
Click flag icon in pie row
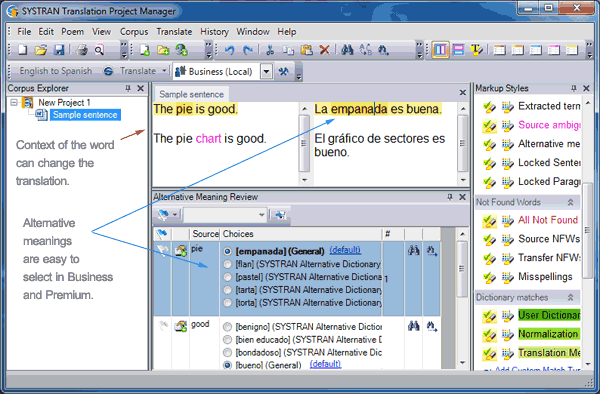(163, 251)
